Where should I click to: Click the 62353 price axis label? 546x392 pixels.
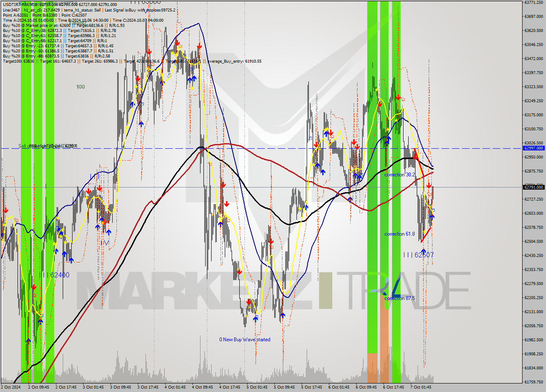click(x=533, y=269)
